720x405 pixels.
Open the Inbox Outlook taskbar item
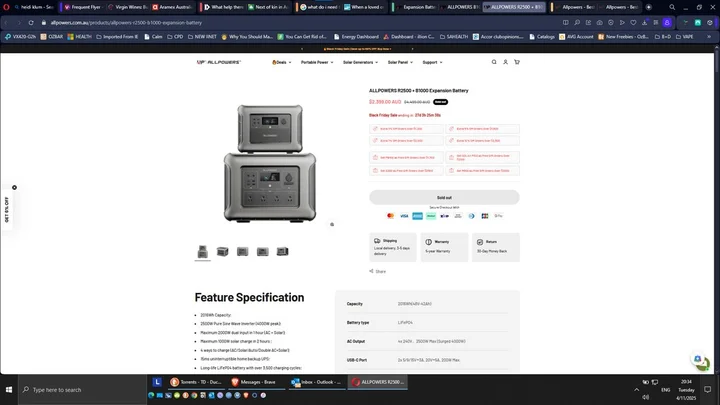point(318,382)
